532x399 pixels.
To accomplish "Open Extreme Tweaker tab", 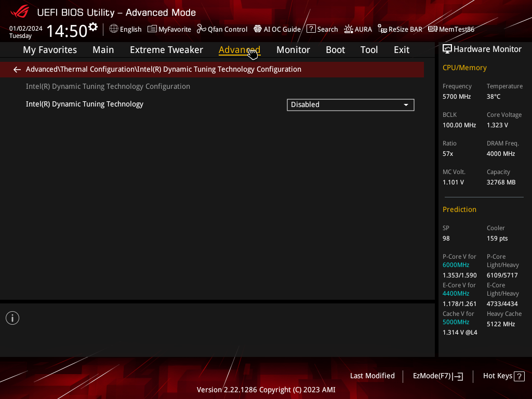I will [166, 50].
